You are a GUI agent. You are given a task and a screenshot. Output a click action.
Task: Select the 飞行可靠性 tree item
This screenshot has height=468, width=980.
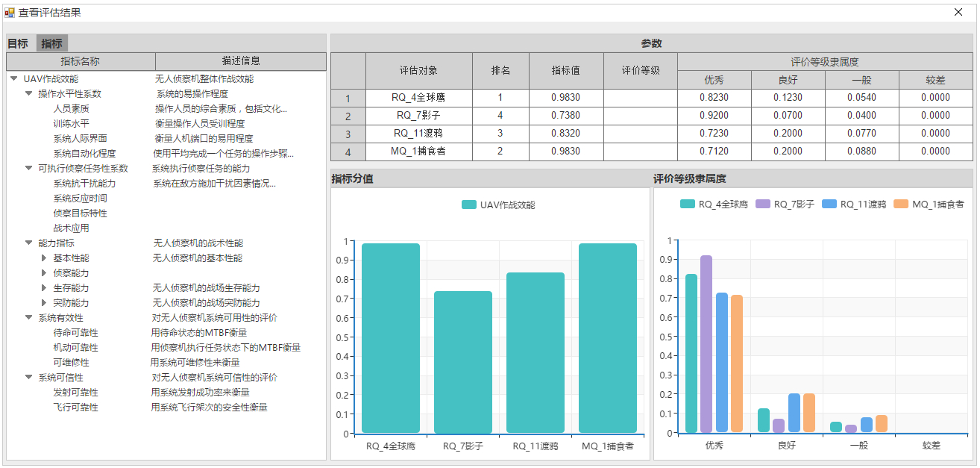tap(75, 408)
